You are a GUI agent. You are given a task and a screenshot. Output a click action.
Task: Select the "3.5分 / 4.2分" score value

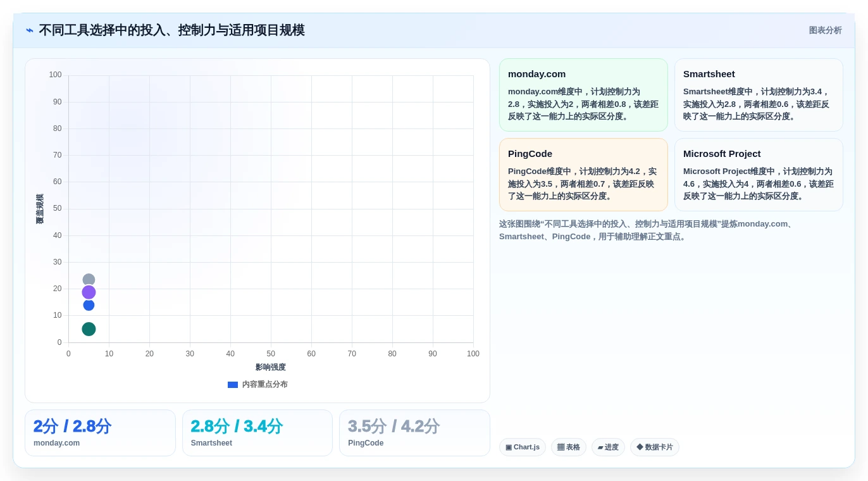pos(394,426)
